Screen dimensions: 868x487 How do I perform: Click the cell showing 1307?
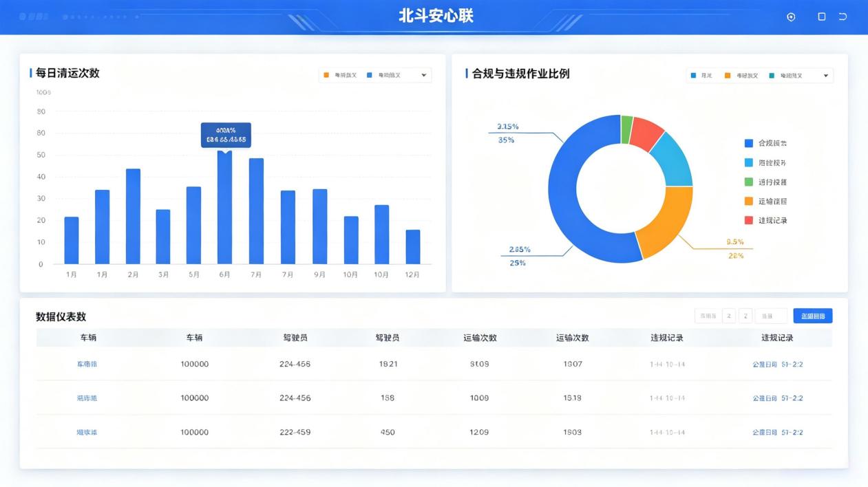573,364
